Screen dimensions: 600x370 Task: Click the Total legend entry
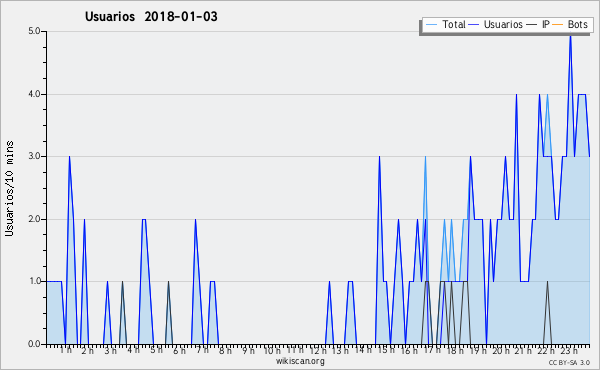(x=445, y=24)
